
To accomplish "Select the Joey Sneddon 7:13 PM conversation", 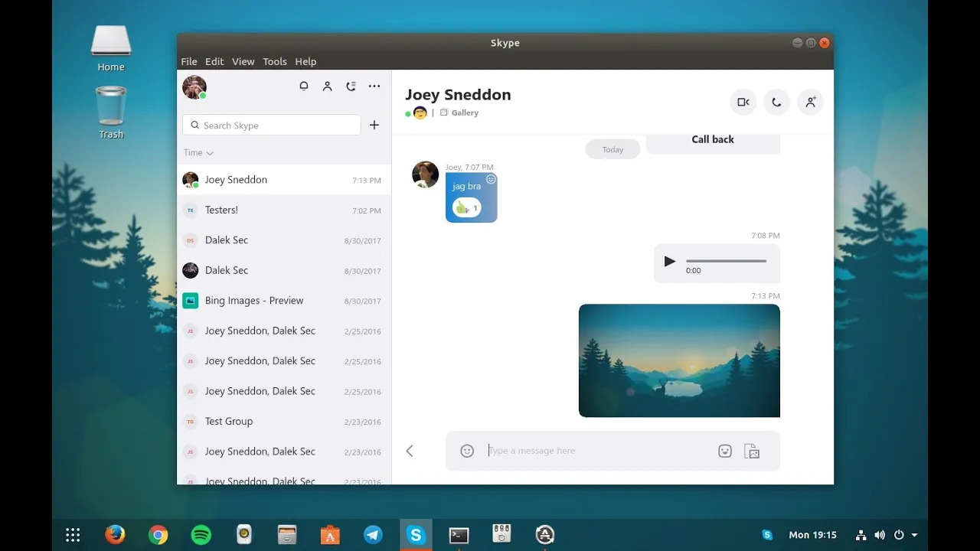I will click(284, 180).
